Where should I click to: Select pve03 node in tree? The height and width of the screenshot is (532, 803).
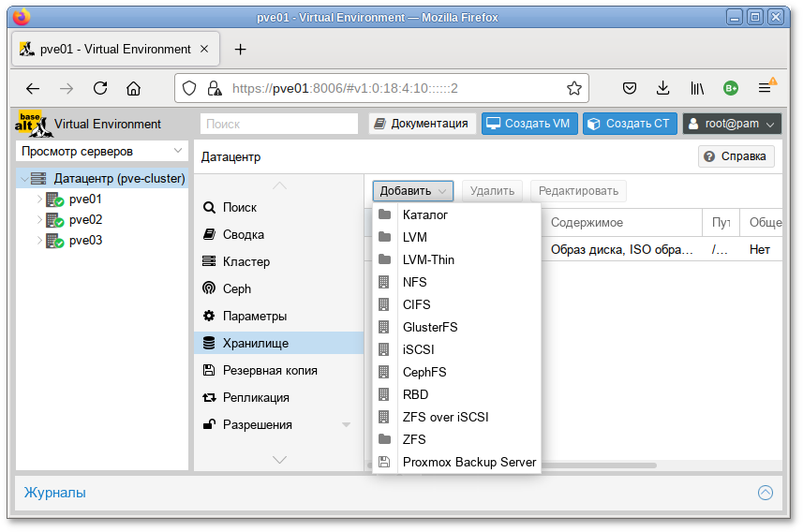[x=85, y=240]
